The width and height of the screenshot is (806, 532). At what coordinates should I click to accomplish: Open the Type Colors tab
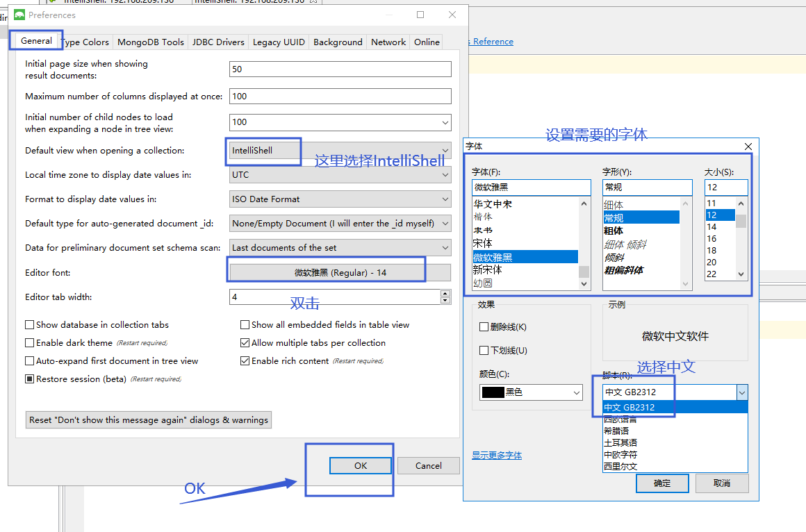tap(85, 42)
